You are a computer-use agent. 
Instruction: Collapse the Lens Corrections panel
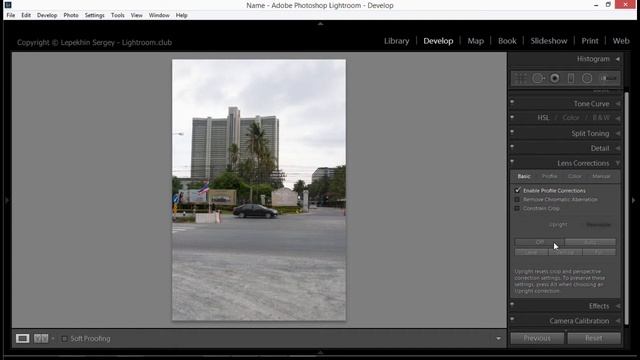(x=618, y=163)
